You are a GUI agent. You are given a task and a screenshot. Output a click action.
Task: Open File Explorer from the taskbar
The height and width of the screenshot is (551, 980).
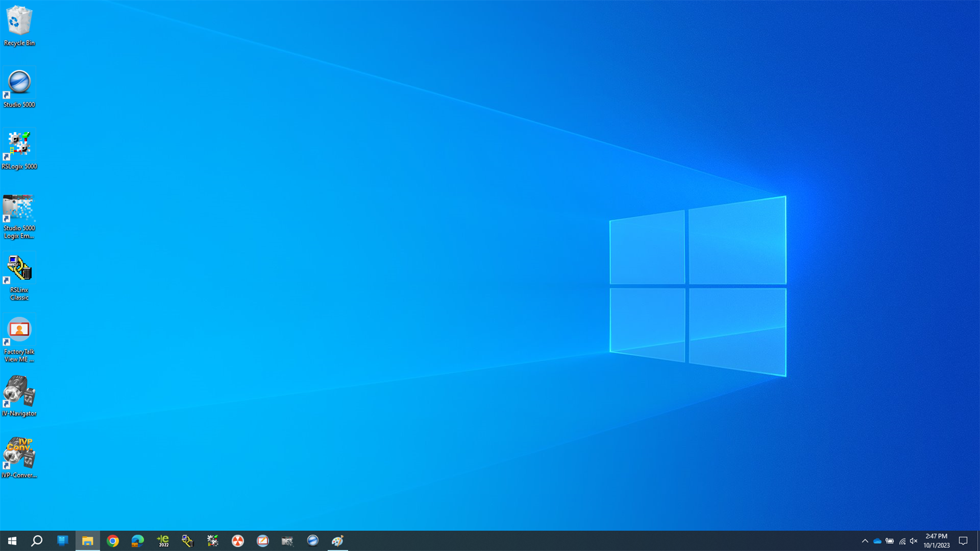click(88, 541)
